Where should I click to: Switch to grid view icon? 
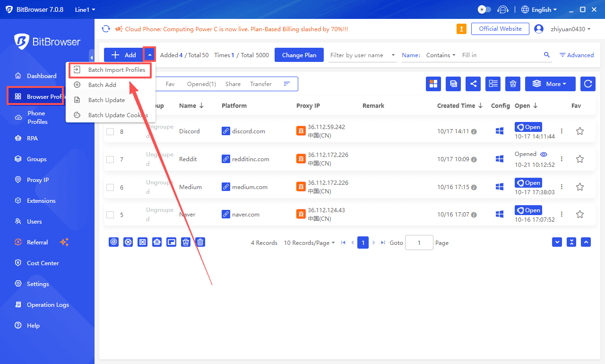tap(433, 84)
